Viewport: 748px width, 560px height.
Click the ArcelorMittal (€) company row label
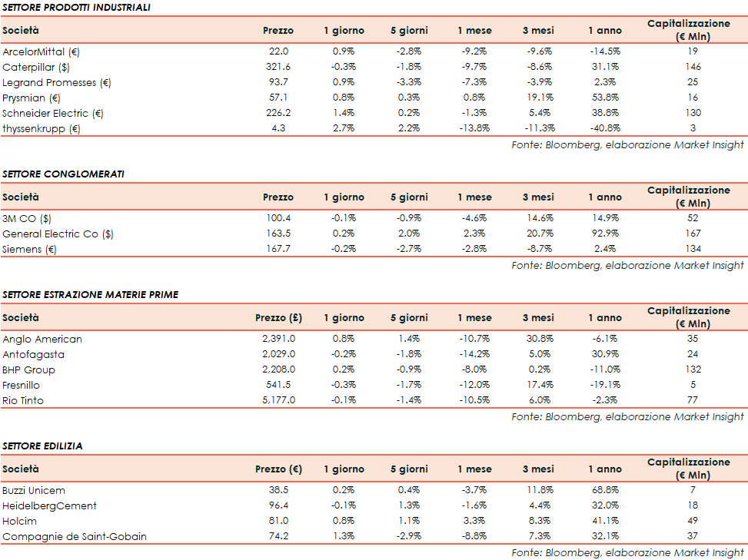point(42,51)
